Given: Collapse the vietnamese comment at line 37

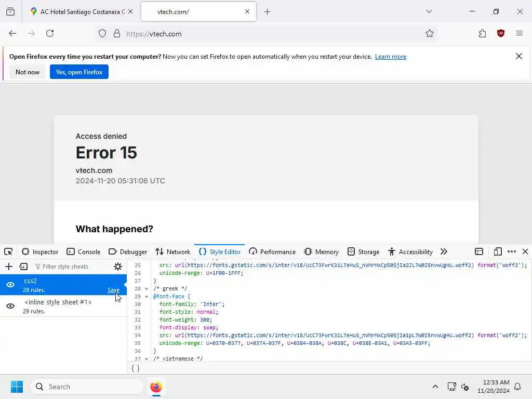Looking at the screenshot, I should (147, 358).
